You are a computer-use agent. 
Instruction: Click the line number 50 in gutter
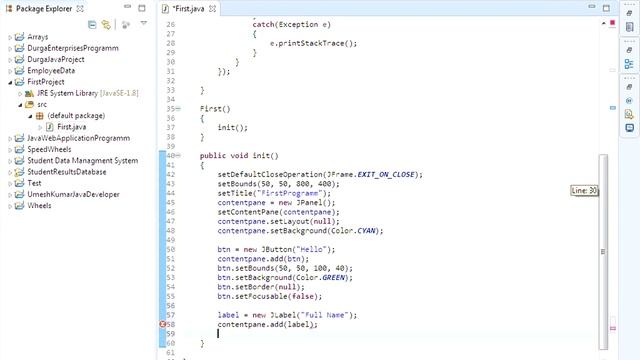pyautogui.click(x=171, y=249)
